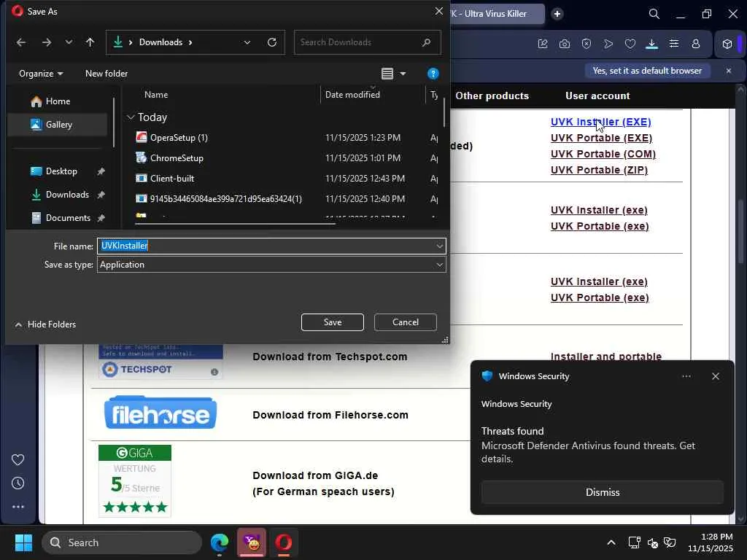Sort files by Name column
The image size is (747, 560).
pyautogui.click(x=156, y=95)
